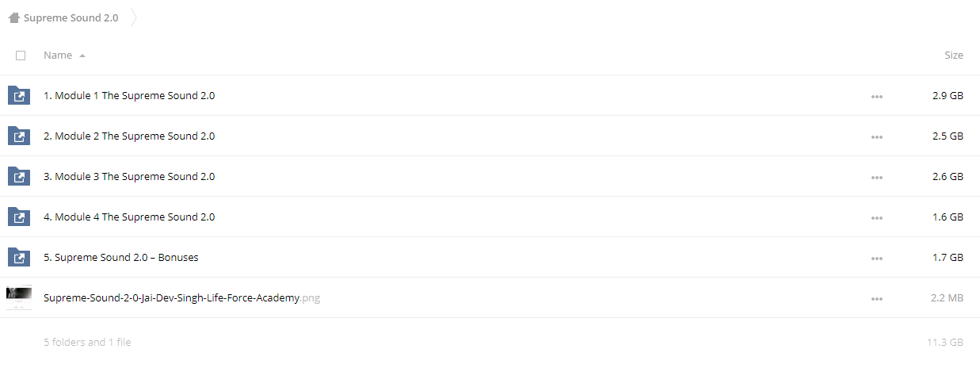
Task: Toggle the select-all checkbox in header
Action: (21, 56)
